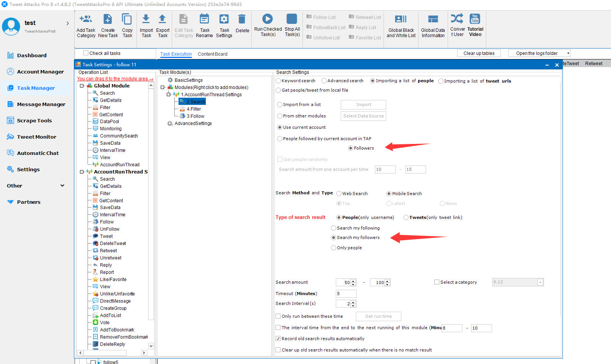Open the 6.12 category dropdown

coord(540,282)
